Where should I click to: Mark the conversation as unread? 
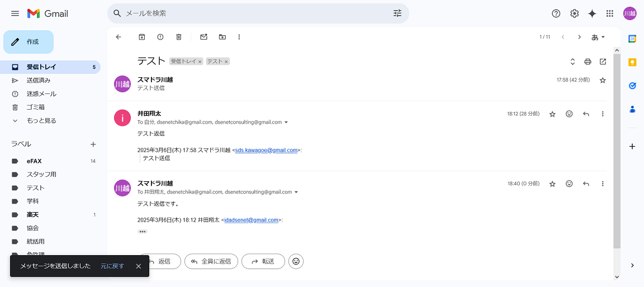[x=204, y=37]
